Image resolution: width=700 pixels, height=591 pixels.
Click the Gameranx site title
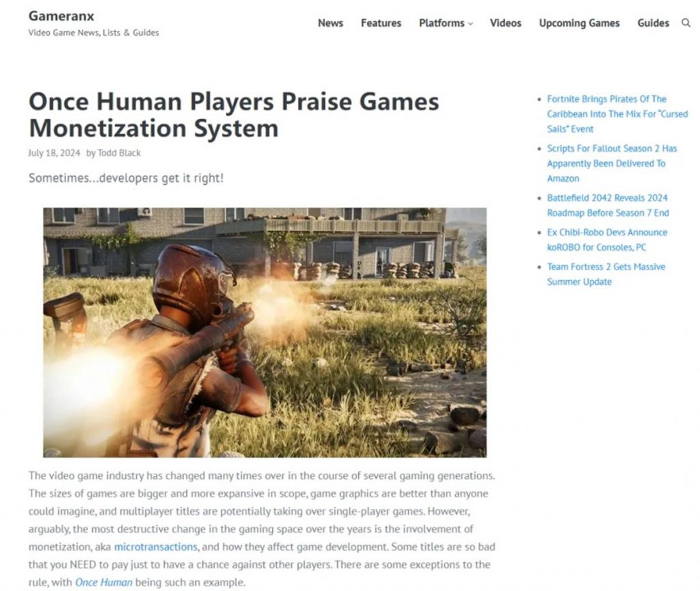pyautogui.click(x=61, y=16)
